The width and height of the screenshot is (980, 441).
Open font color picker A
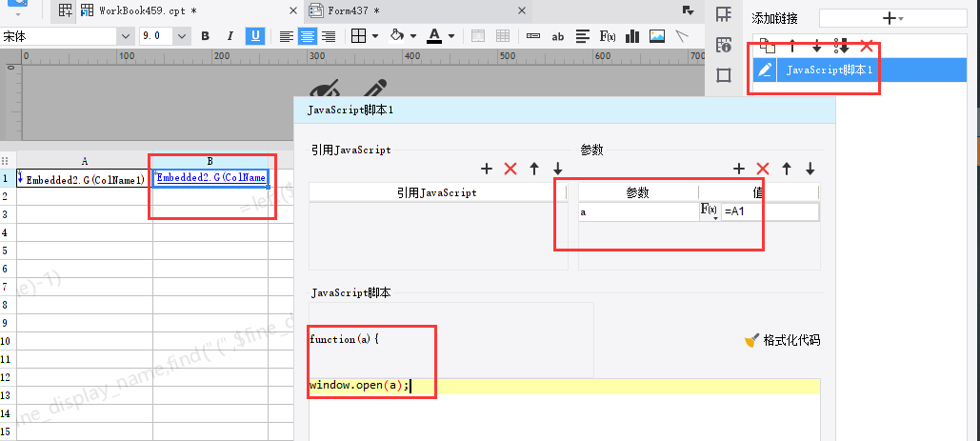coord(441,36)
